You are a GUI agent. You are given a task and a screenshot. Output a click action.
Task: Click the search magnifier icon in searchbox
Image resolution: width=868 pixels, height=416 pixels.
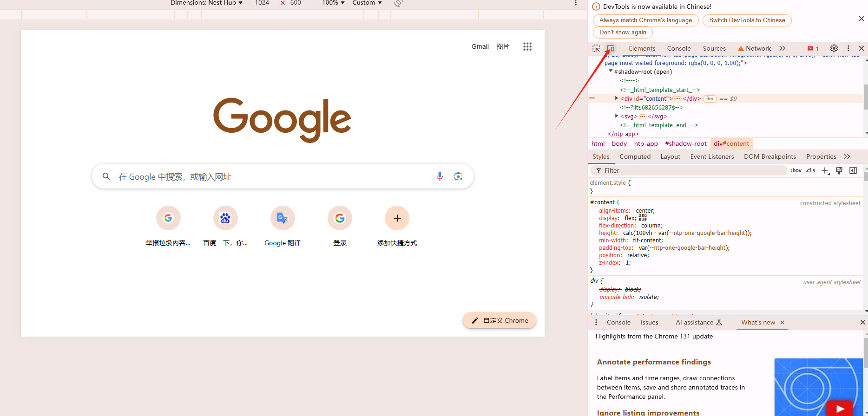(106, 176)
